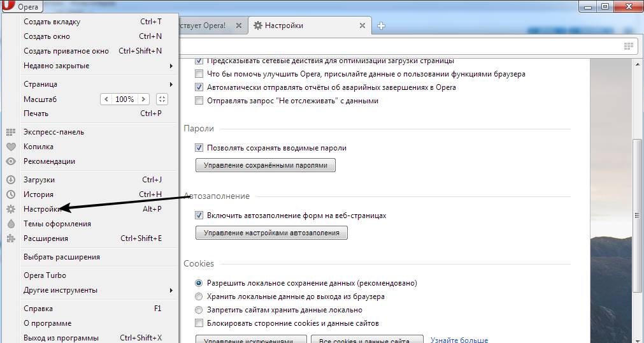The height and width of the screenshot is (343, 644).
Task: Open the Opera Turbo menu item
Action: (45, 275)
